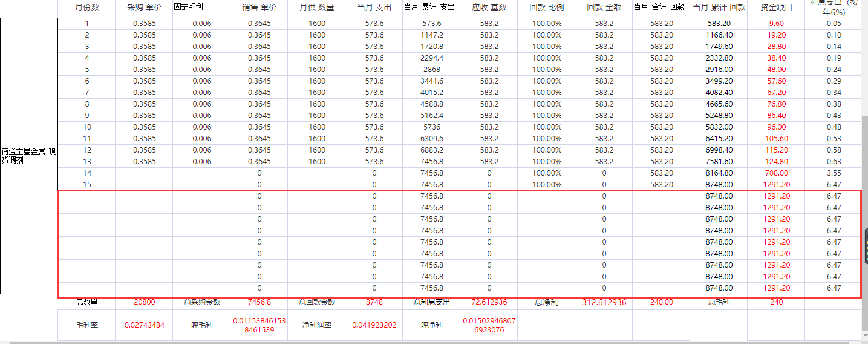Select the 毛利率 value 0.02743484 cell

coord(144,325)
